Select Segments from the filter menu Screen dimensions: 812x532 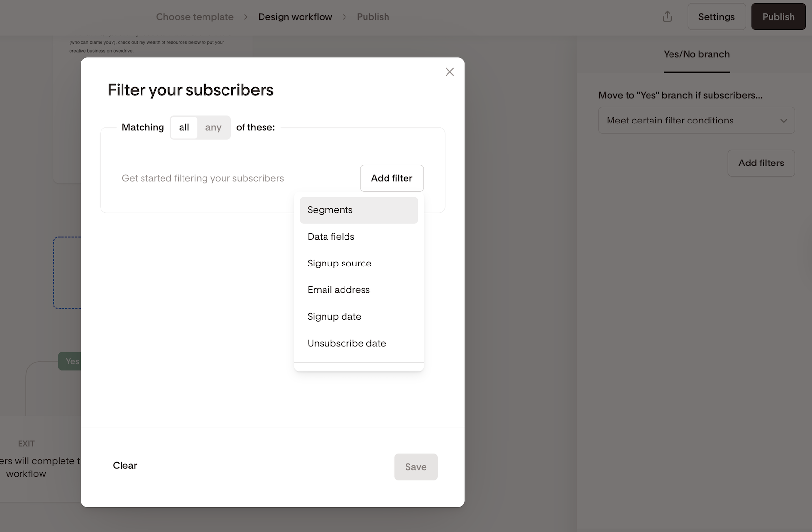tap(359, 210)
